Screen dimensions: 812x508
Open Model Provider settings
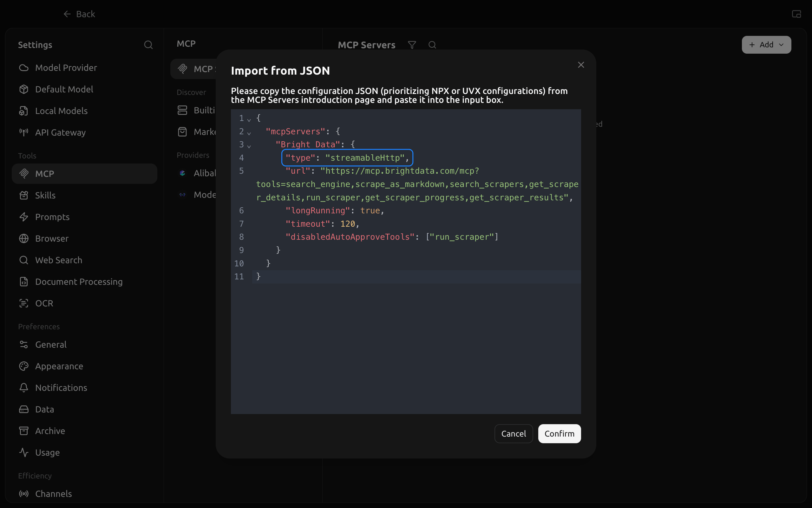pos(85,68)
